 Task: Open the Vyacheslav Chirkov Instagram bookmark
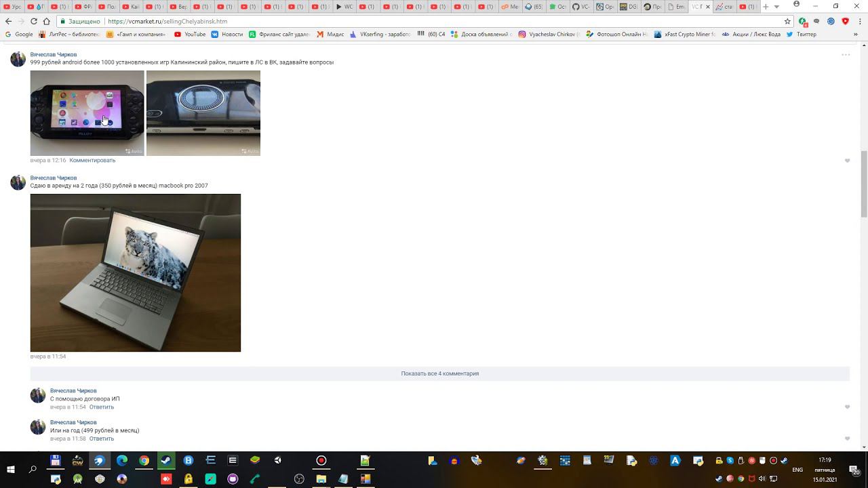549,34
